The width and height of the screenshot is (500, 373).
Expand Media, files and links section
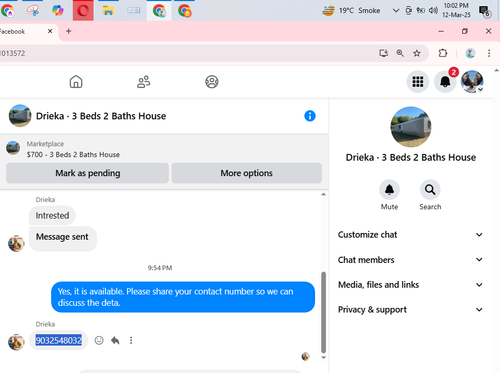(410, 285)
